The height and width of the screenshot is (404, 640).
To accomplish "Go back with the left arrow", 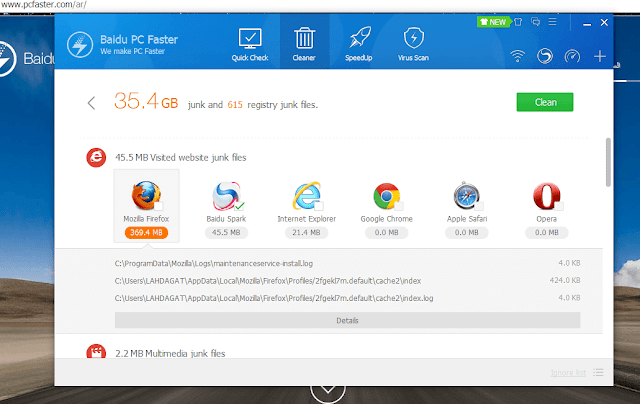I will (91, 103).
